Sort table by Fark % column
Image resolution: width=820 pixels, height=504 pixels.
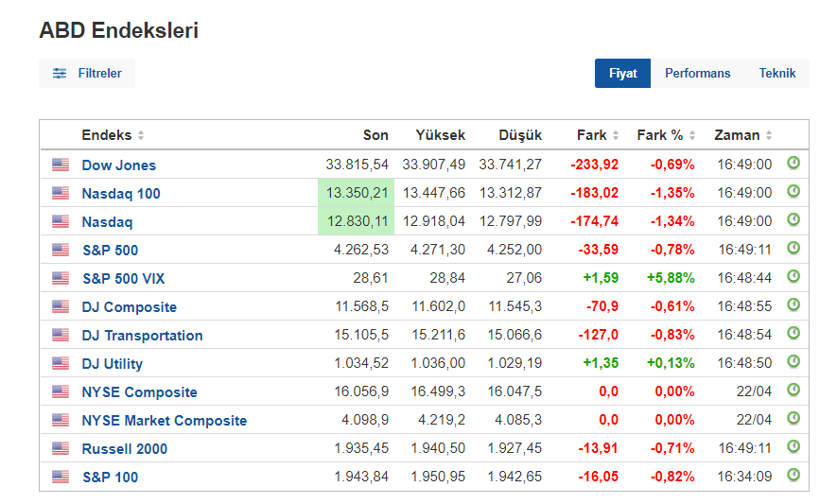692,136
